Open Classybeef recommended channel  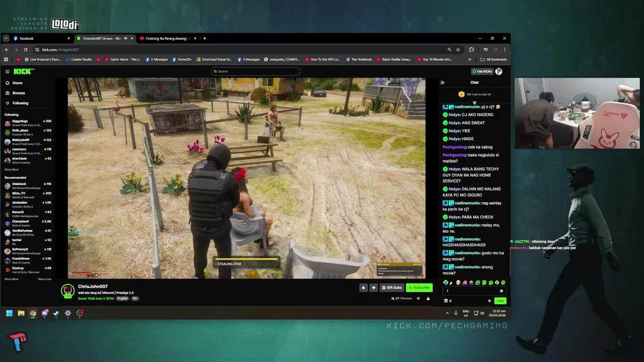click(x=28, y=223)
